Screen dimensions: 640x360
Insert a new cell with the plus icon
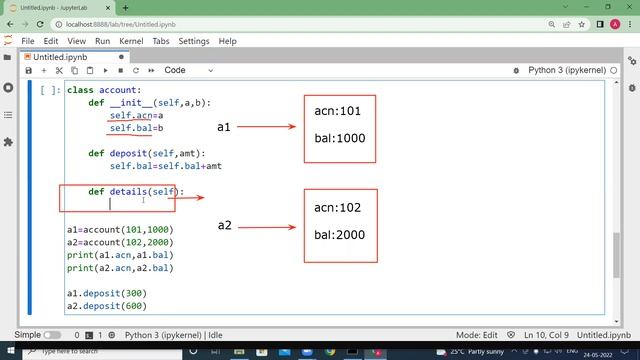[x=44, y=71]
